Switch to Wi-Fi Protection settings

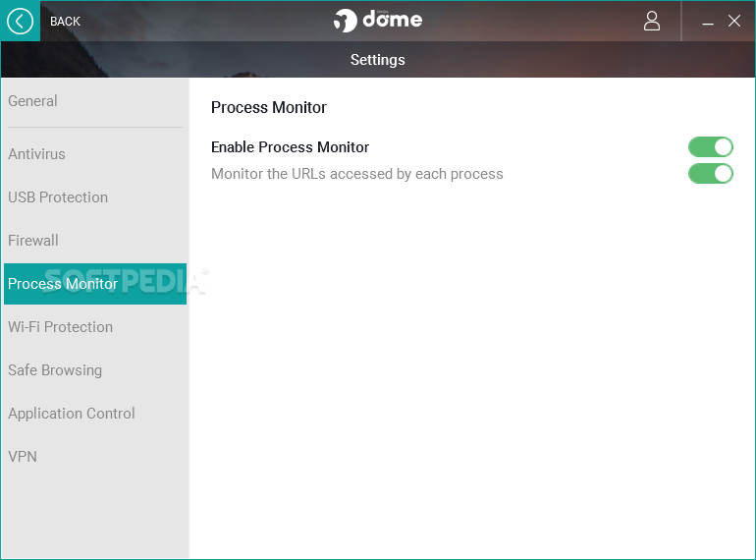[60, 326]
